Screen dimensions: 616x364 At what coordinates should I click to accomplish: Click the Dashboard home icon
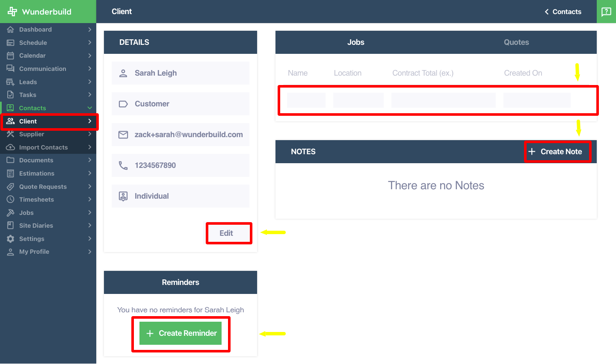[x=11, y=29]
